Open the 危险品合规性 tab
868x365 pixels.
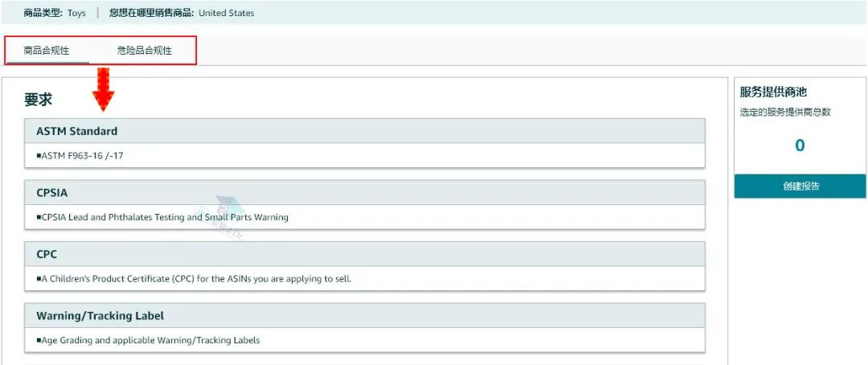(x=145, y=51)
